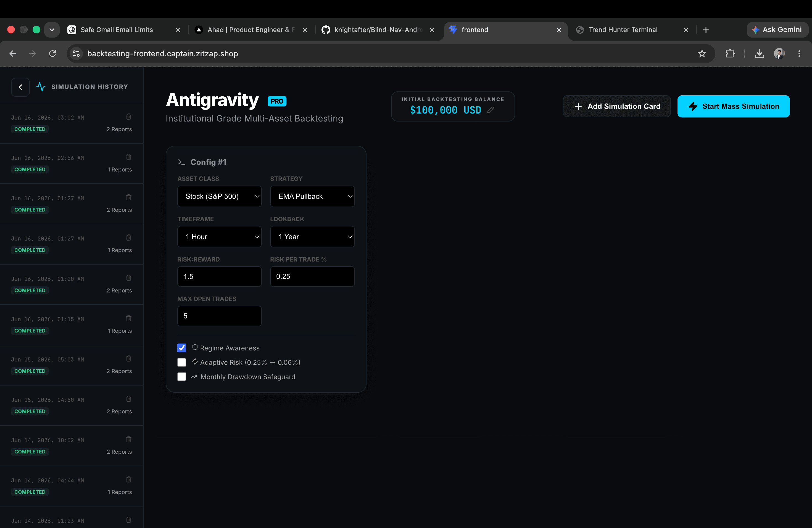This screenshot has width=812, height=528.
Task: Click the $100,000 USD balance value
Action: (x=445, y=110)
